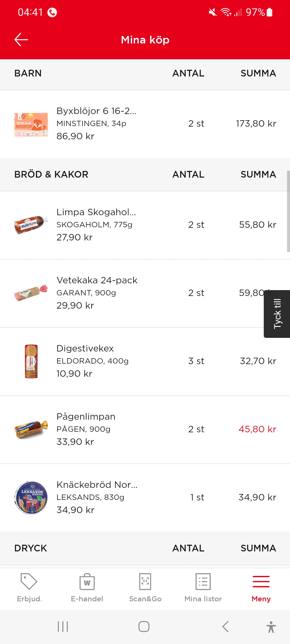Tap the Pågenlimpan bread thumbnail
This screenshot has width=290, height=644.
click(31, 429)
